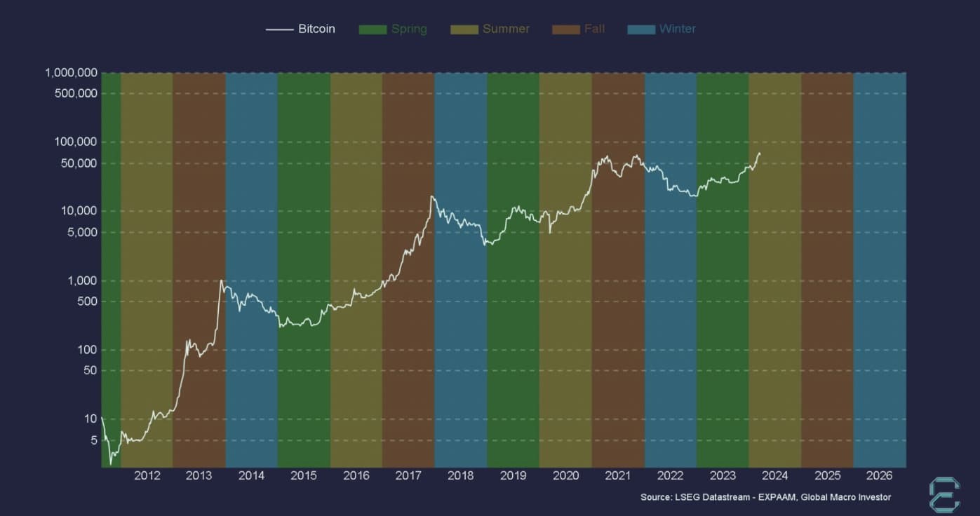Click the Fall label in the legend

(x=593, y=29)
